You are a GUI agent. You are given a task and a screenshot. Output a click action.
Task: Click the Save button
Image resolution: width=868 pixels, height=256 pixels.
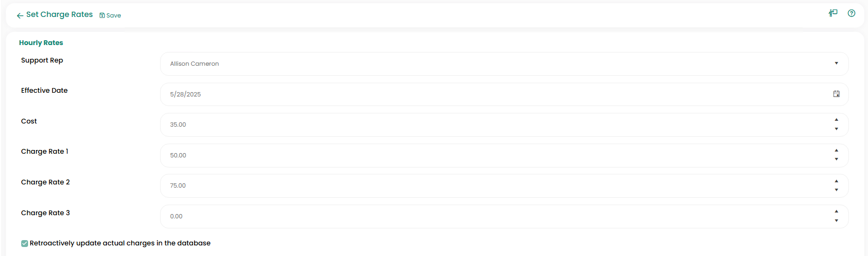point(110,15)
